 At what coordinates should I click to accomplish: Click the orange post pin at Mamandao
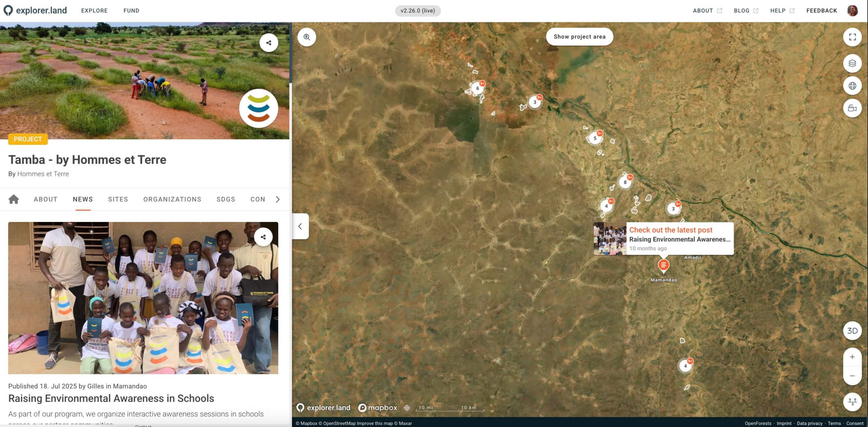(x=664, y=265)
